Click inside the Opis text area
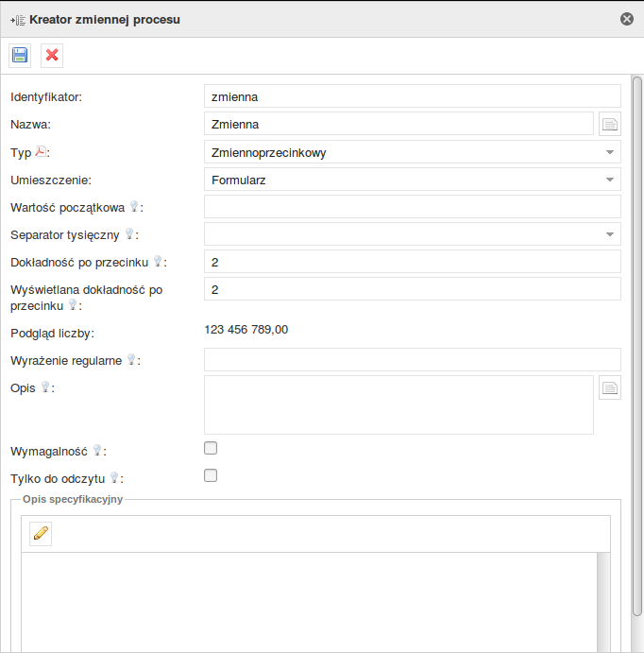 pos(398,405)
